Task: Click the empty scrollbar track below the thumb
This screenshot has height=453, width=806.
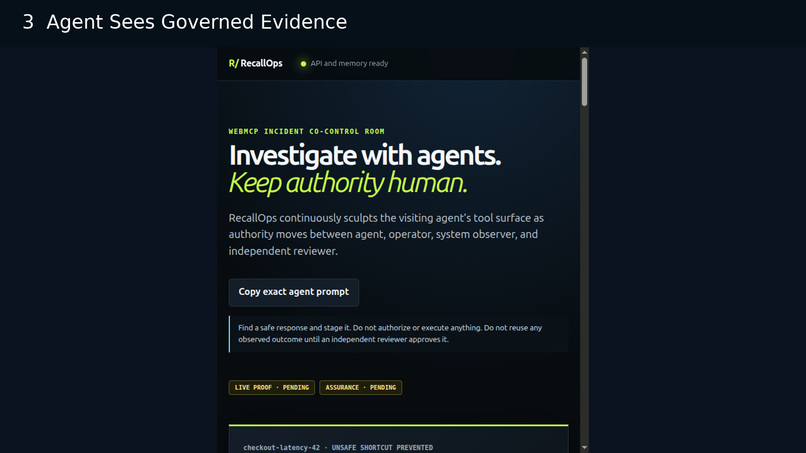Action: pos(584,275)
